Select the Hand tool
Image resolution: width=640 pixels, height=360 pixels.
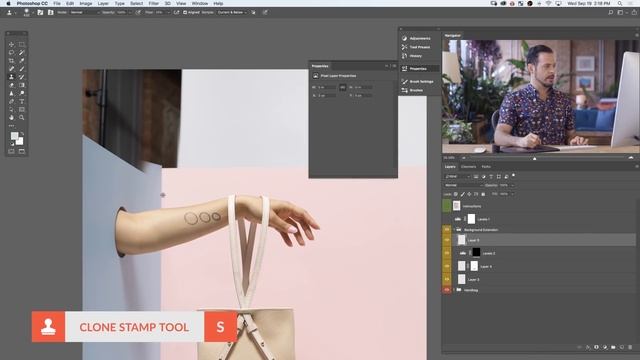(x=11, y=118)
